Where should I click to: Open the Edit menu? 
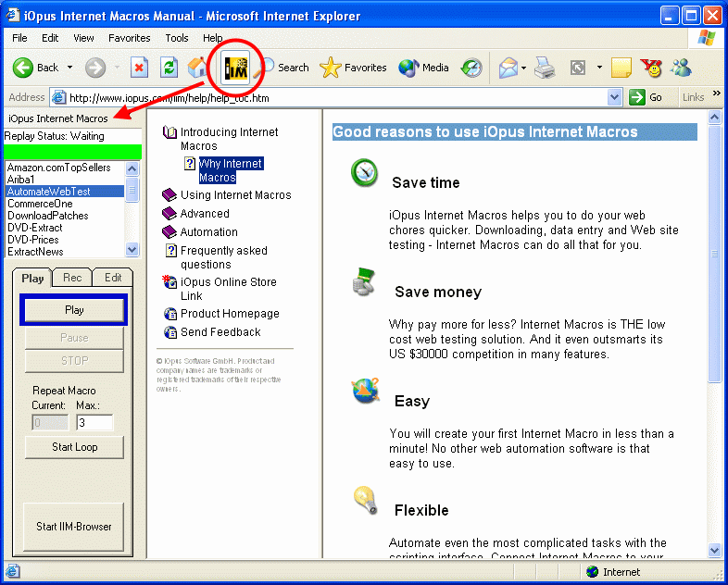click(50, 38)
